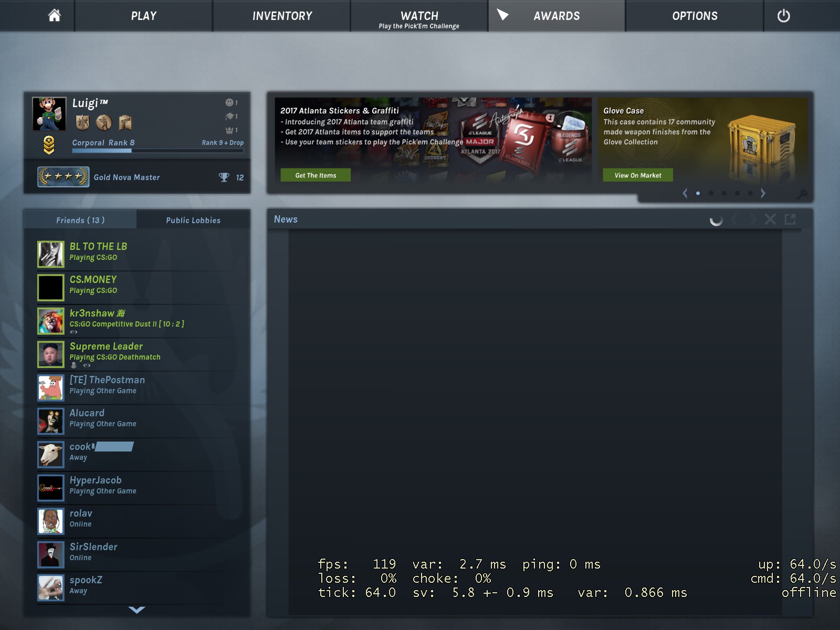Click the power quit icon

783,16
